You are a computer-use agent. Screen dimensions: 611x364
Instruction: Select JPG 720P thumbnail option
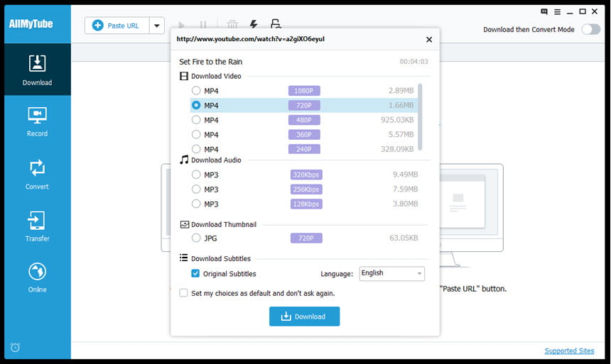pyautogui.click(x=196, y=238)
